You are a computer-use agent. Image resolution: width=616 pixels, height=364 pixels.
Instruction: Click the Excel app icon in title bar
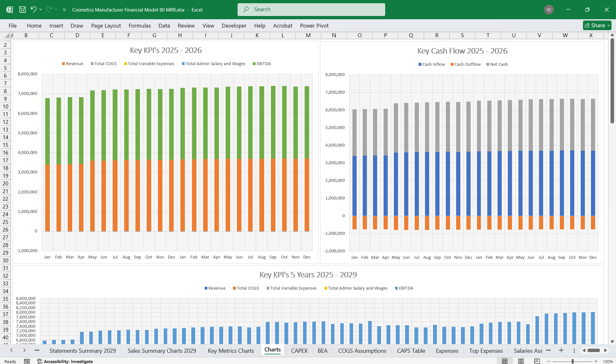pos(9,10)
